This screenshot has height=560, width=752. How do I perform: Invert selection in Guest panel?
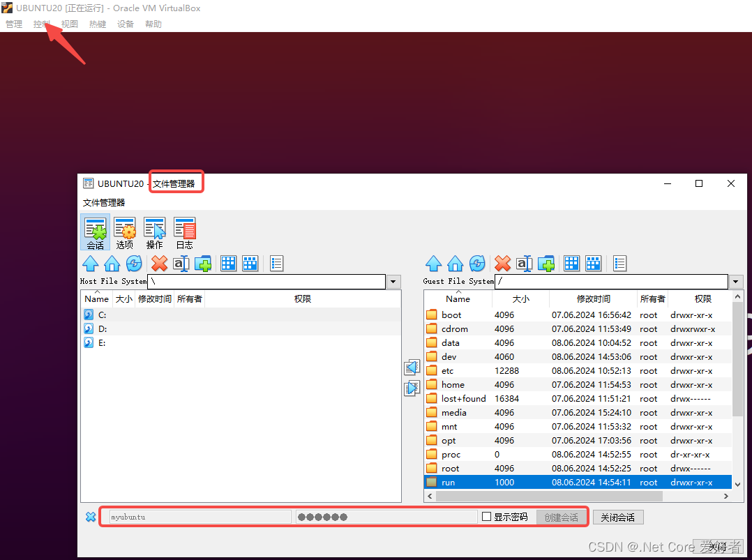pos(593,263)
